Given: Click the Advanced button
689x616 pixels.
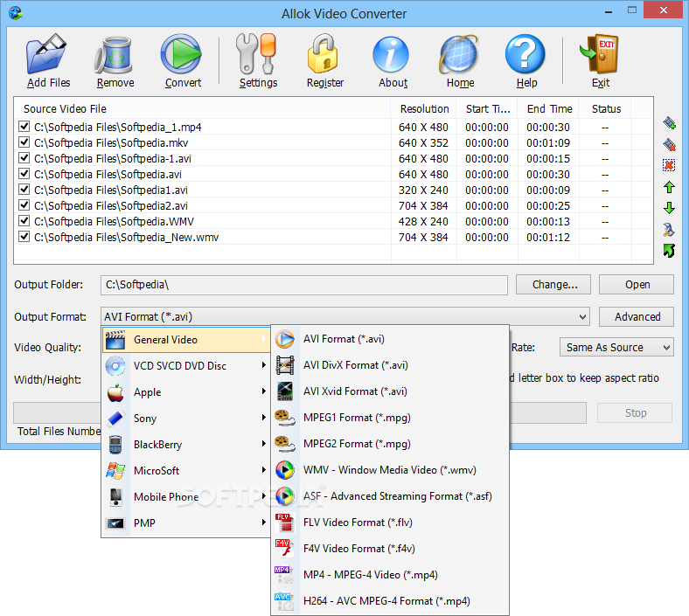Looking at the screenshot, I should (x=637, y=316).
